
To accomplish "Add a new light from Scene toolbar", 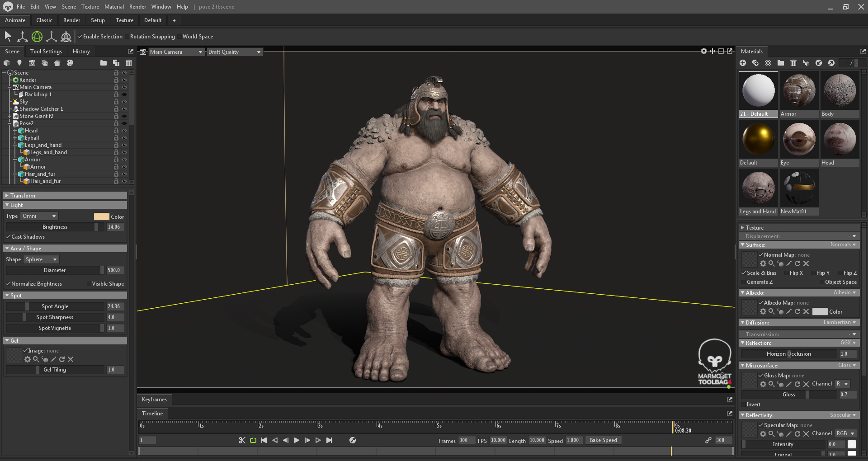I will [19, 63].
